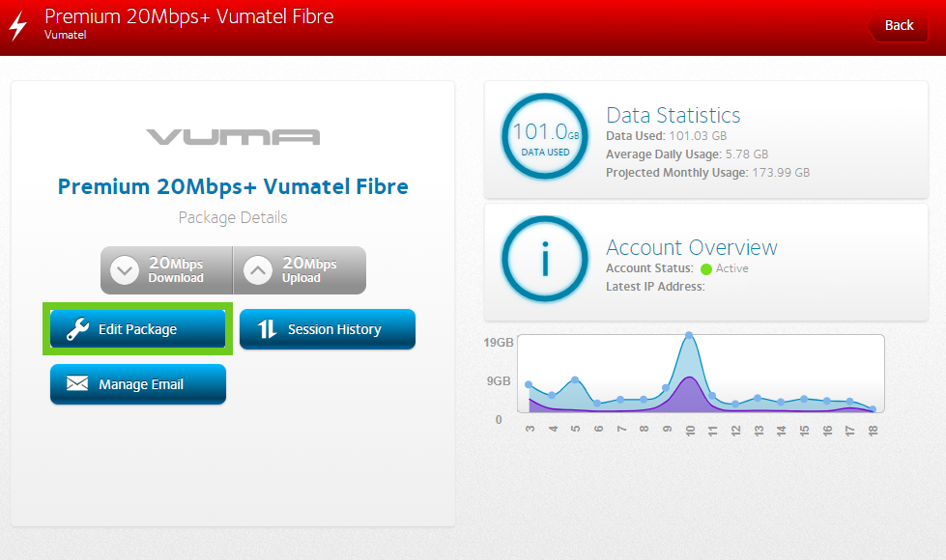Click the envelope icon on Manage Email
This screenshot has width=946, height=560.
tap(77, 384)
